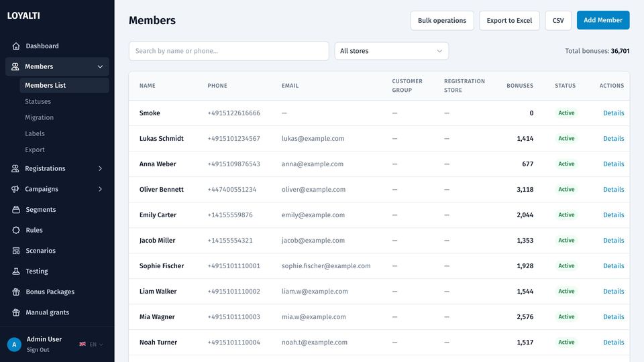Expand the Campaigns submenu chevron

pyautogui.click(x=100, y=189)
